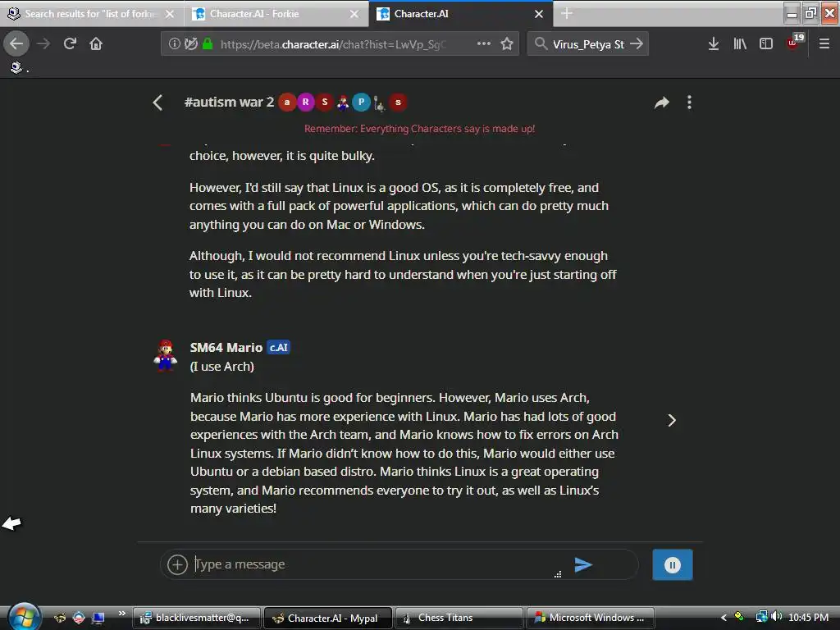Viewport: 840px width, 630px height.
Task: Click the 'Remember: Everything Characters say' notice
Action: click(x=419, y=129)
